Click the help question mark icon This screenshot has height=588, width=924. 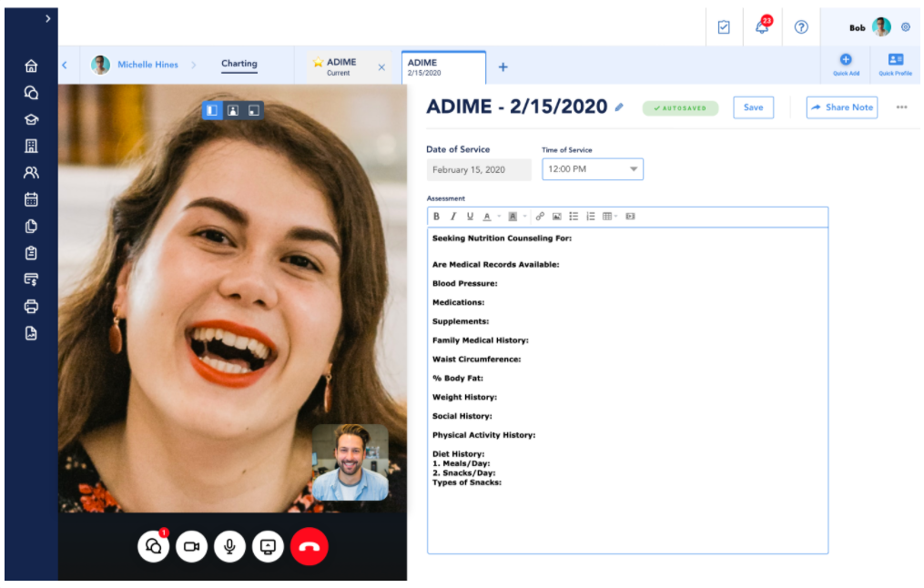tap(801, 27)
